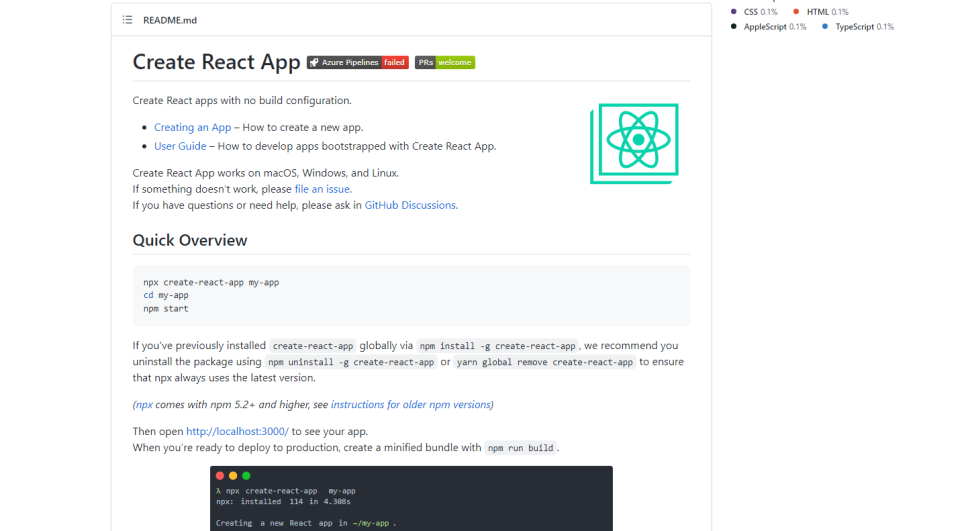Click the npm install -g create-react-app inline code

[x=497, y=346]
